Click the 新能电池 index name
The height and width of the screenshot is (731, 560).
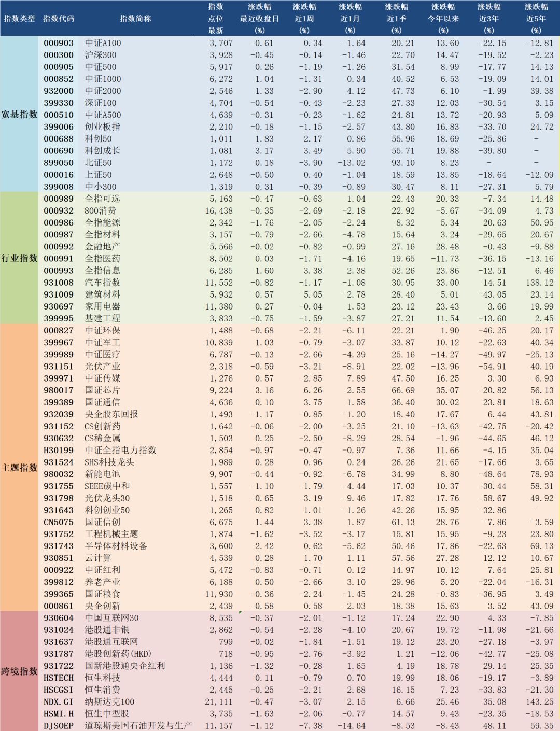103,474
